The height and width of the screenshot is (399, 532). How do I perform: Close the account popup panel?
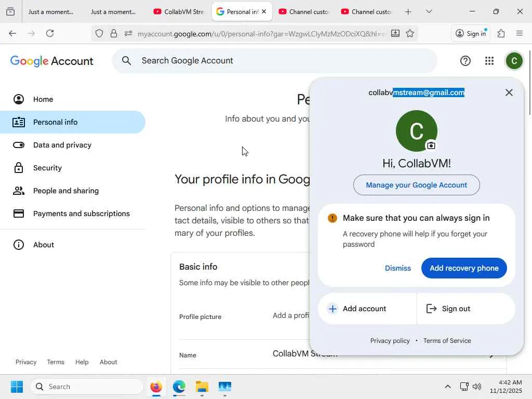pos(509,92)
